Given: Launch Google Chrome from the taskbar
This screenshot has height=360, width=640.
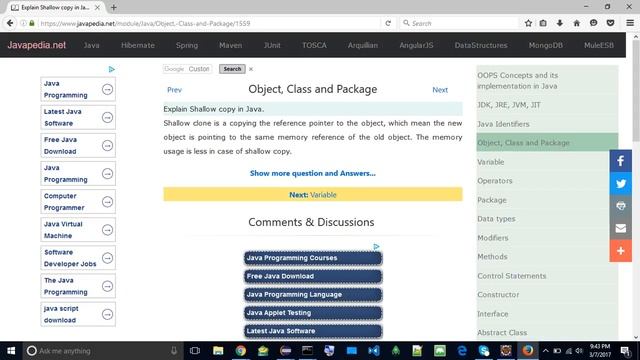Looking at the screenshot, I should 240,351.
